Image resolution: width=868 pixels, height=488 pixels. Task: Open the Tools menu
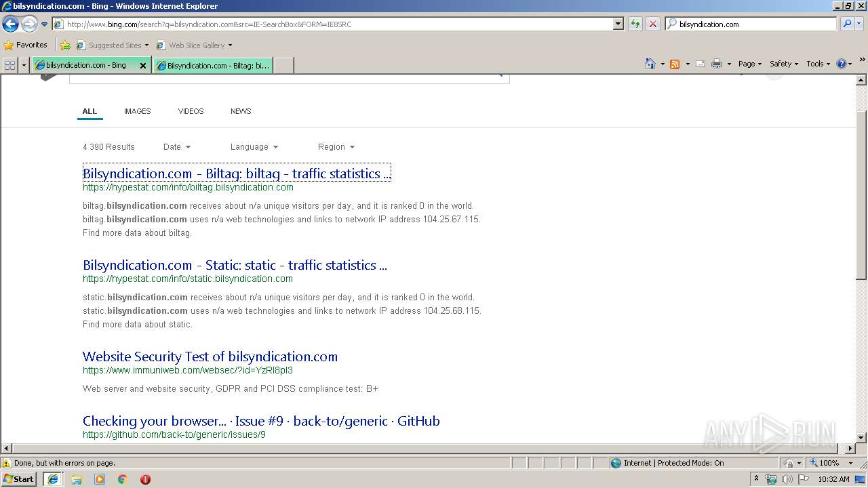(x=818, y=64)
